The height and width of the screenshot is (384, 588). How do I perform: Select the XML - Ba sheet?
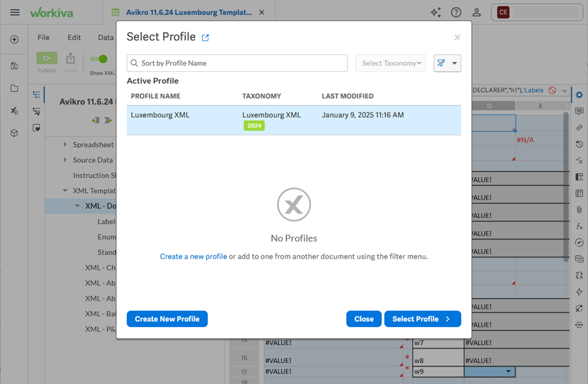tap(100, 314)
